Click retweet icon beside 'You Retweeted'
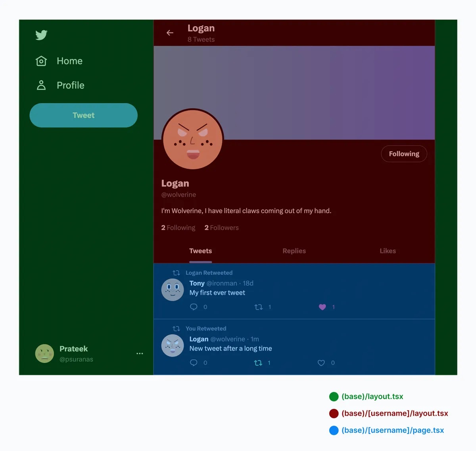 point(177,328)
